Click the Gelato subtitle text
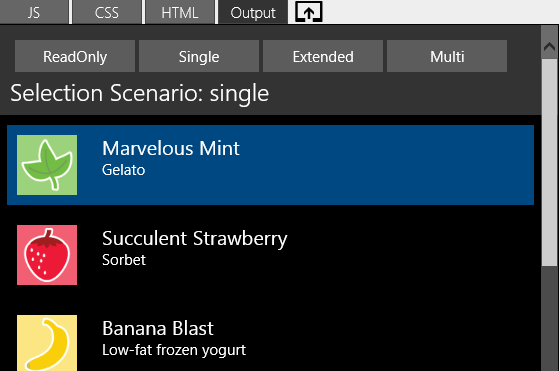 click(123, 170)
